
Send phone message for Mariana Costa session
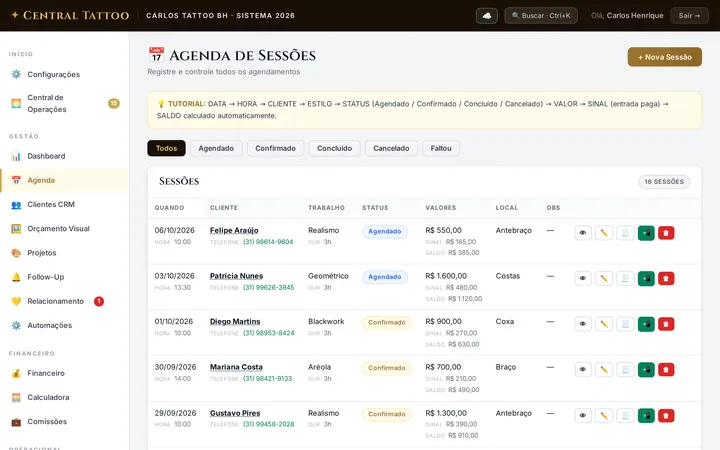646,369
